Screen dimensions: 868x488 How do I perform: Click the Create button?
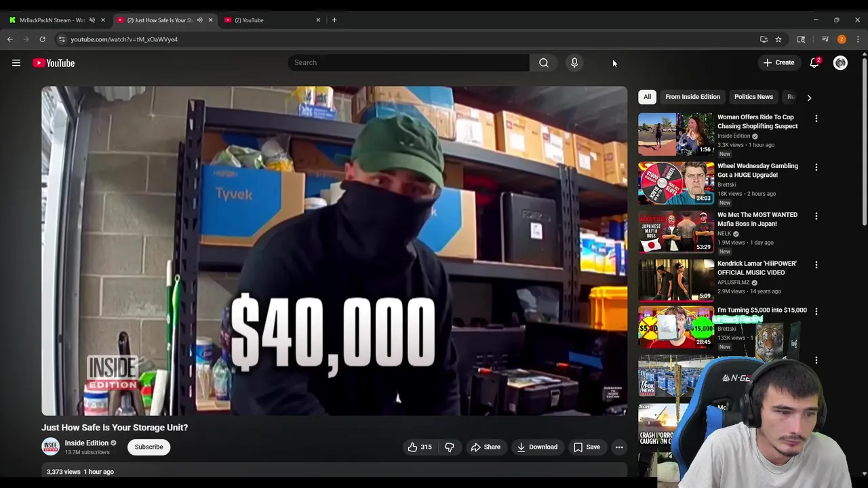[778, 62]
